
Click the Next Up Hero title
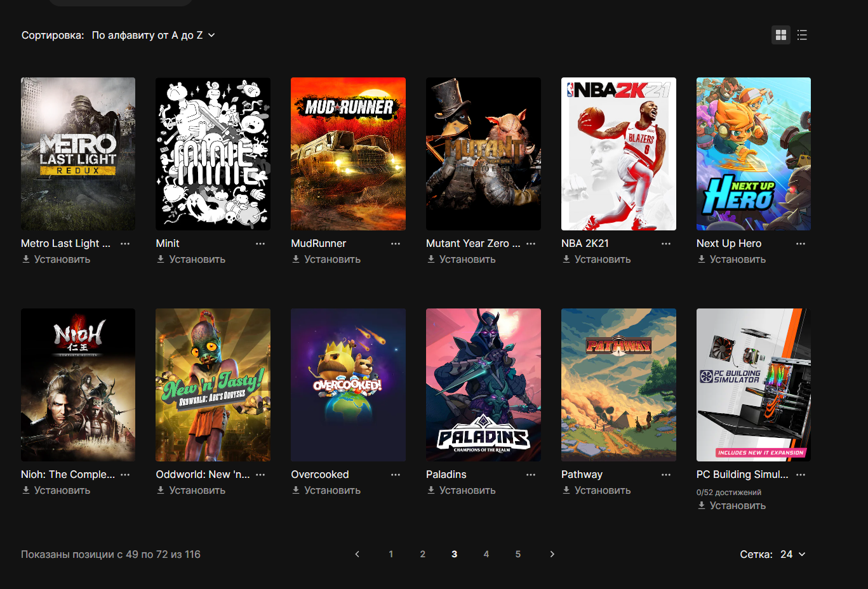pos(729,244)
